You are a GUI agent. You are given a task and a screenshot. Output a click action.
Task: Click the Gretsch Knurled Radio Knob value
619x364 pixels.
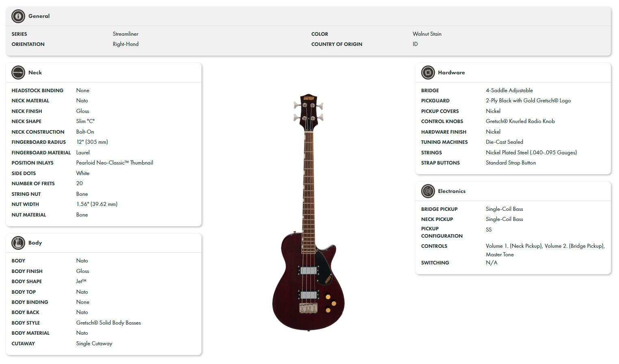pyautogui.click(x=520, y=121)
